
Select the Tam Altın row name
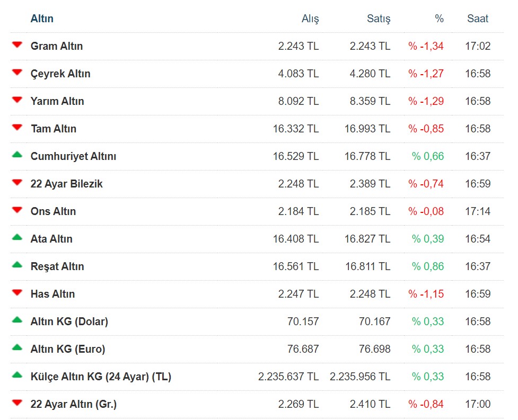tap(54, 129)
